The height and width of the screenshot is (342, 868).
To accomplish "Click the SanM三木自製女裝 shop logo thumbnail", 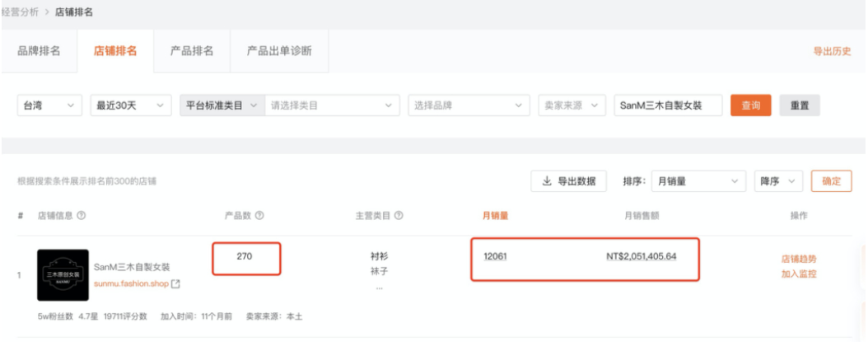I will point(63,275).
